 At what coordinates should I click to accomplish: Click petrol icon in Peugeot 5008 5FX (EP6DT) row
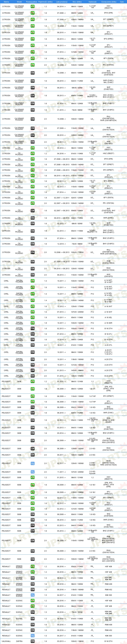coord(32,498)
